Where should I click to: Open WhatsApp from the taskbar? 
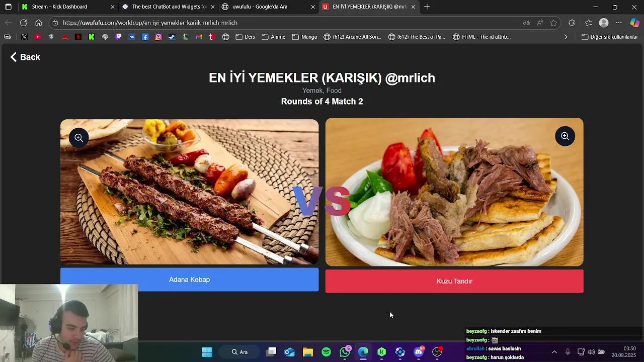click(x=345, y=352)
